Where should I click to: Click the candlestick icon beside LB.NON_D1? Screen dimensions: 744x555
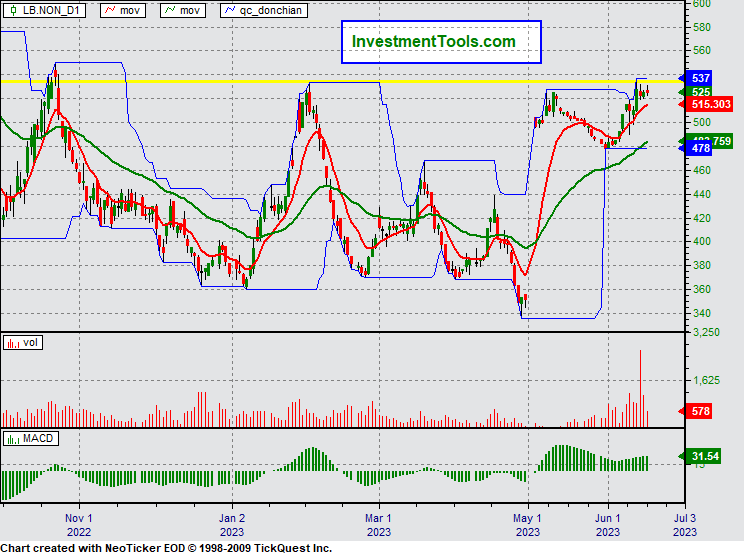coord(13,10)
